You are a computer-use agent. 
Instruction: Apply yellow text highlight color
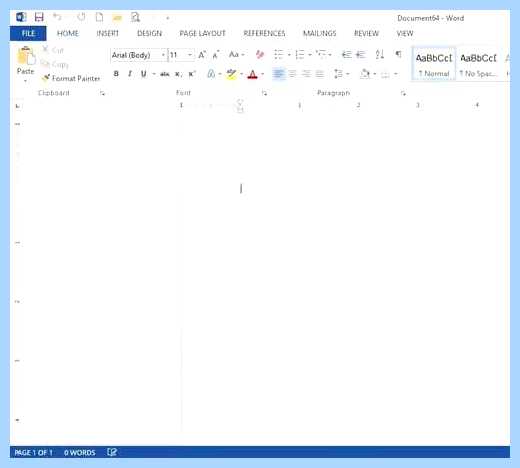click(x=231, y=74)
